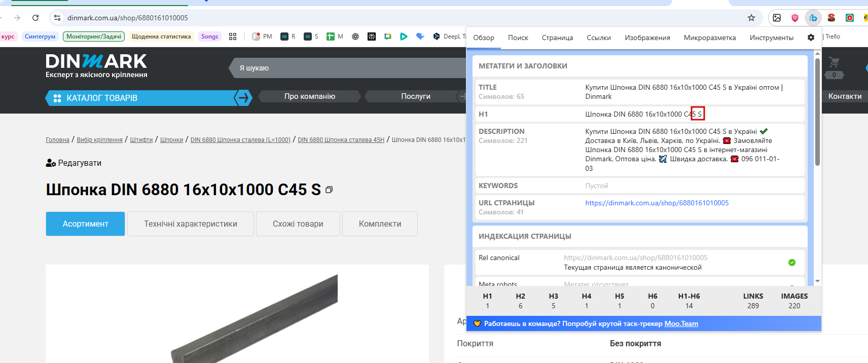
Task: Open Послуги menu item
Action: pyautogui.click(x=415, y=96)
